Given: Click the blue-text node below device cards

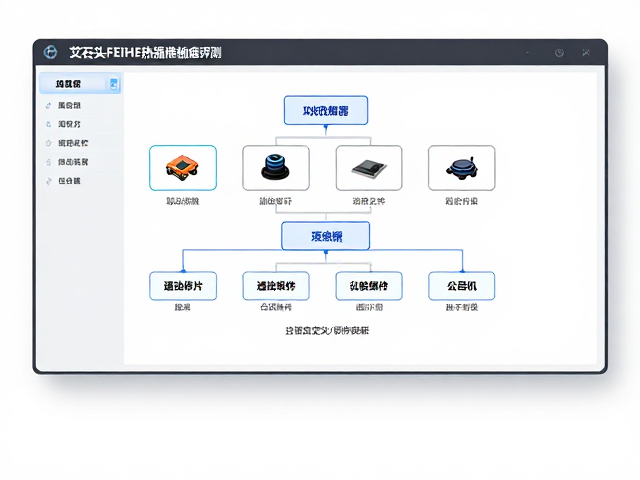Looking at the screenshot, I should click(x=326, y=236).
